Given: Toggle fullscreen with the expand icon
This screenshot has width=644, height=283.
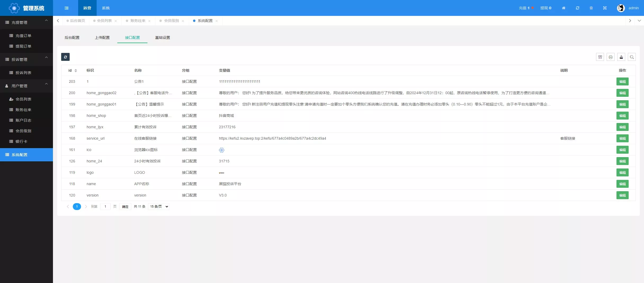Looking at the screenshot, I should [x=605, y=8].
